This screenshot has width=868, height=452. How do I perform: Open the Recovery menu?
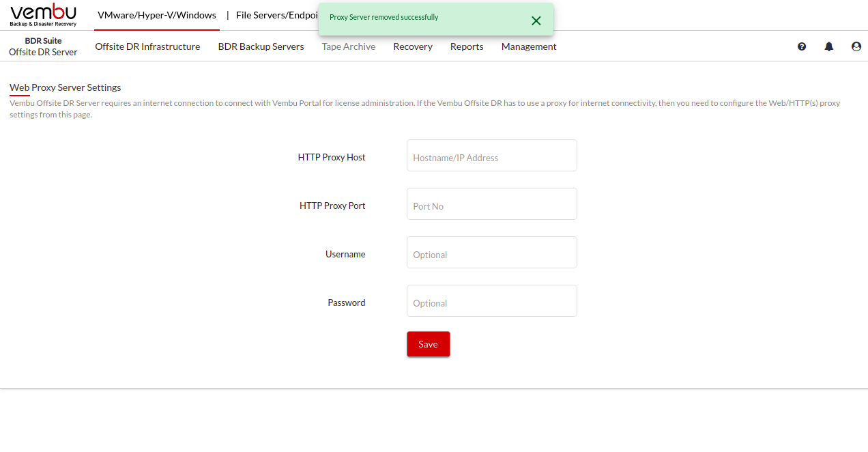(x=413, y=46)
